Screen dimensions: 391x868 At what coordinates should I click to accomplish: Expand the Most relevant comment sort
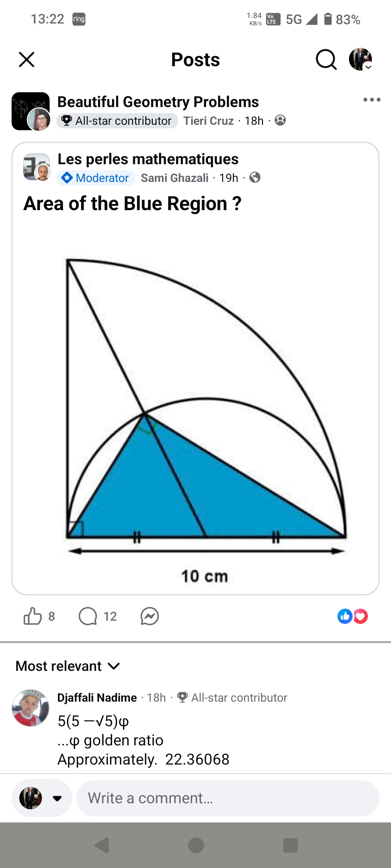(68, 666)
